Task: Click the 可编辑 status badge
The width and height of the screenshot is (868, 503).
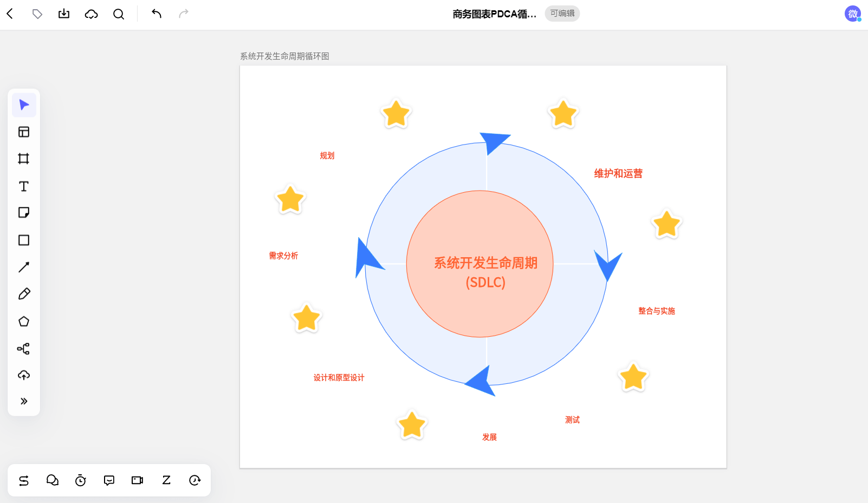Action: coord(562,14)
